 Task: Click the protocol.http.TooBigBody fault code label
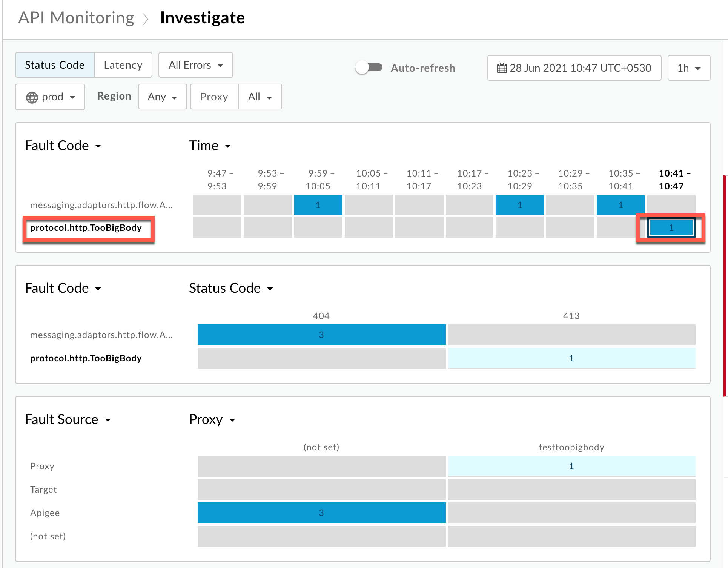click(86, 228)
